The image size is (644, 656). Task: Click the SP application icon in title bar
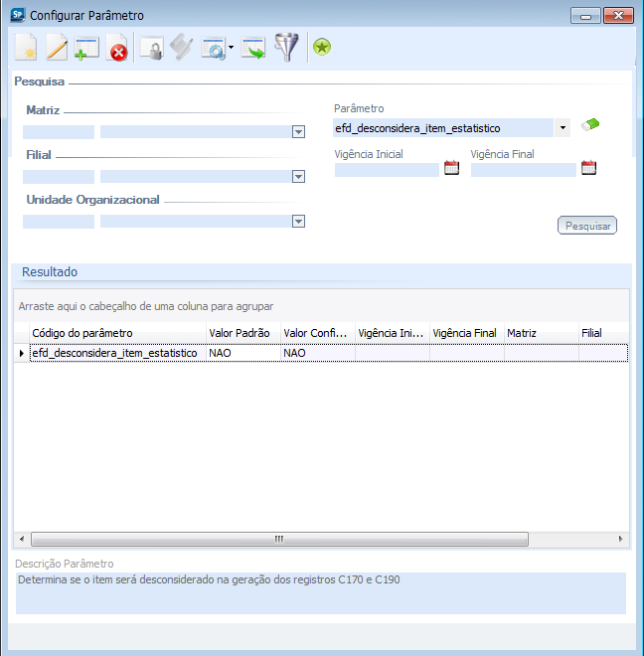[x=18, y=15]
